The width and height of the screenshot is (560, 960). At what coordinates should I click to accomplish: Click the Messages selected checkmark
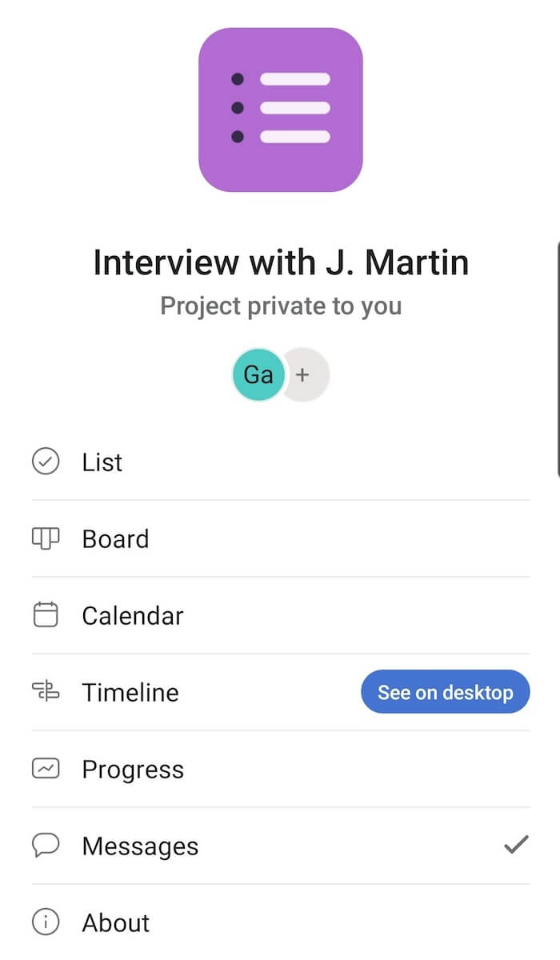pos(516,845)
